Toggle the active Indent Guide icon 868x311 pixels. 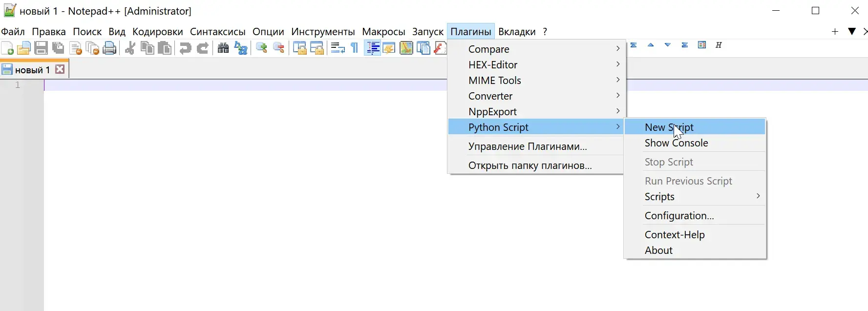pyautogui.click(x=373, y=48)
